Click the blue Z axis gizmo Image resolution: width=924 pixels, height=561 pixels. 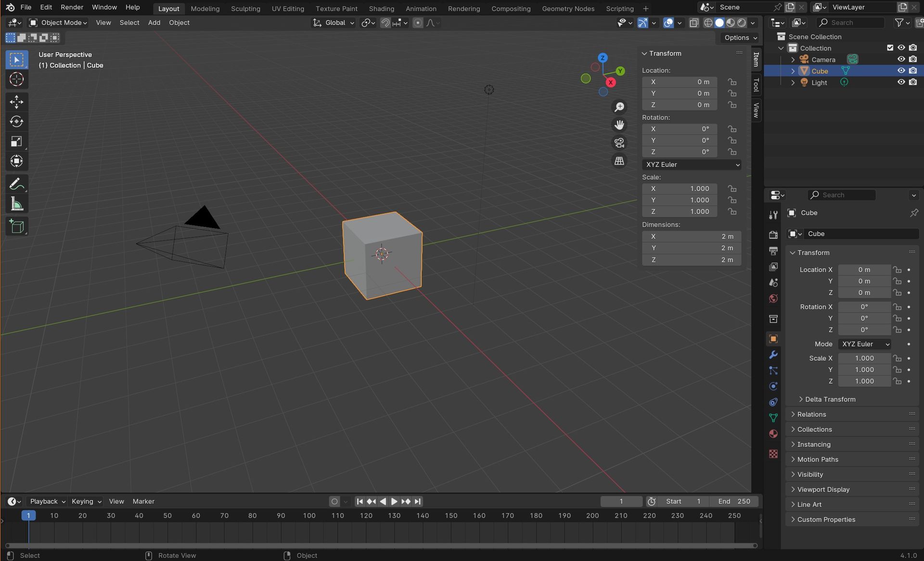(603, 58)
